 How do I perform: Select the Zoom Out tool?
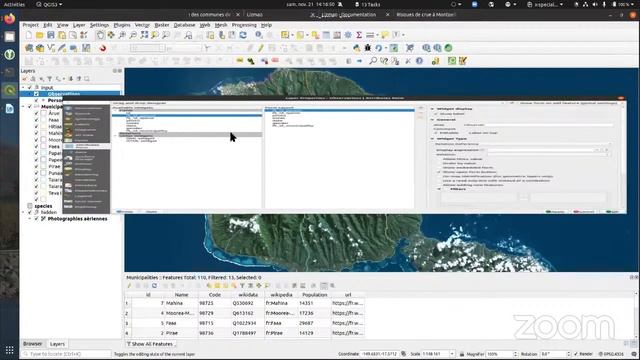point(133,36)
